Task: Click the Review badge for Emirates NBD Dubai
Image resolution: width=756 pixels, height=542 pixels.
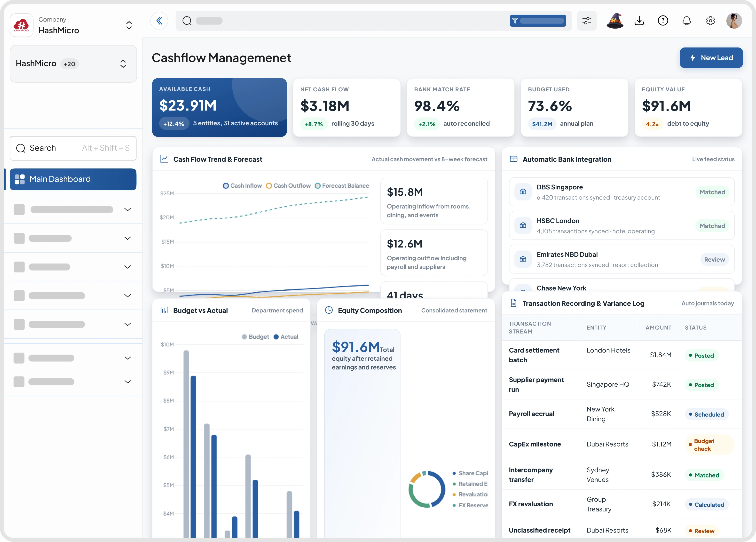Action: [x=714, y=260]
